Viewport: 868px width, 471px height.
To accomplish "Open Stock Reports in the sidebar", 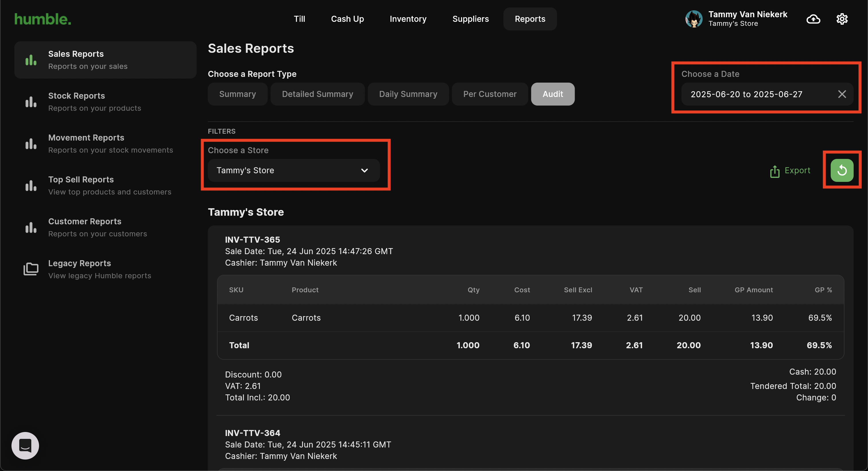I will pos(105,102).
